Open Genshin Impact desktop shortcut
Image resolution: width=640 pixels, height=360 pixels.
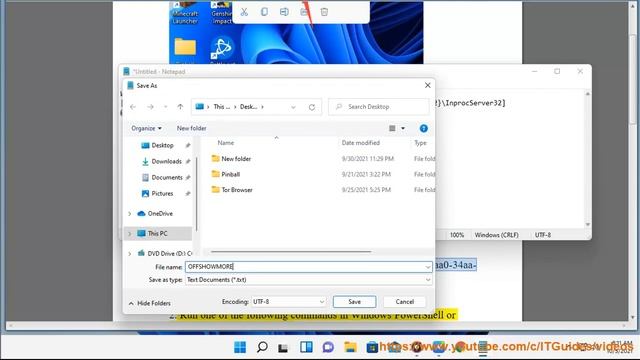[x=221, y=13]
